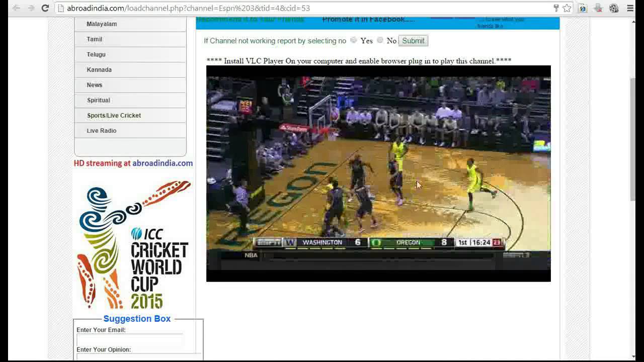Click the key icon in address bar
This screenshot has width=644, height=362.
(x=556, y=8)
